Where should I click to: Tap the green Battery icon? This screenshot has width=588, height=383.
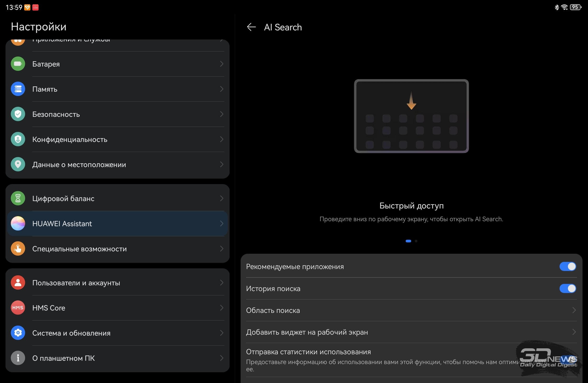tap(18, 64)
